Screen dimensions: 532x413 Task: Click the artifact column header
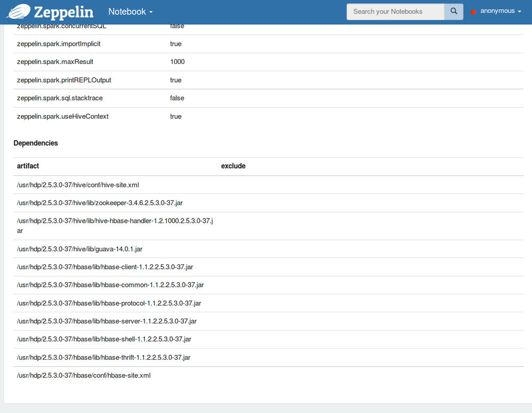coord(28,166)
